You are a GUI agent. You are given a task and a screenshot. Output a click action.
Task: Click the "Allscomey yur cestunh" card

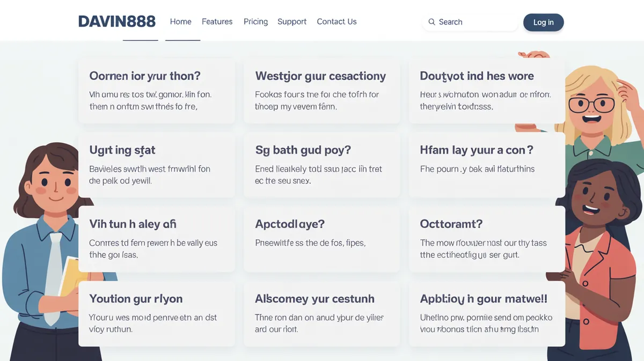point(322,313)
